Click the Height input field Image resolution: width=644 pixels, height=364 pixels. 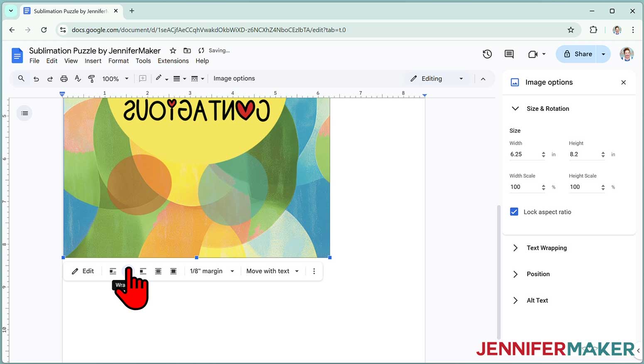584,154
